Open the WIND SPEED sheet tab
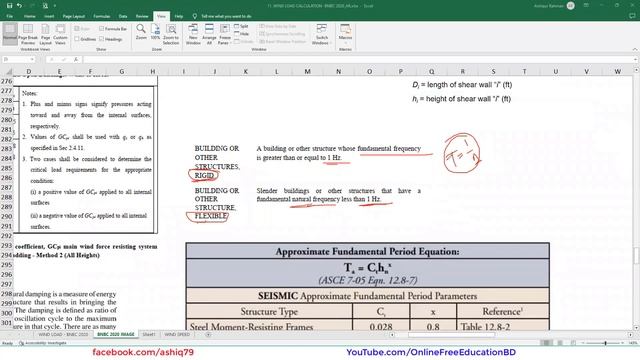 click(177, 335)
